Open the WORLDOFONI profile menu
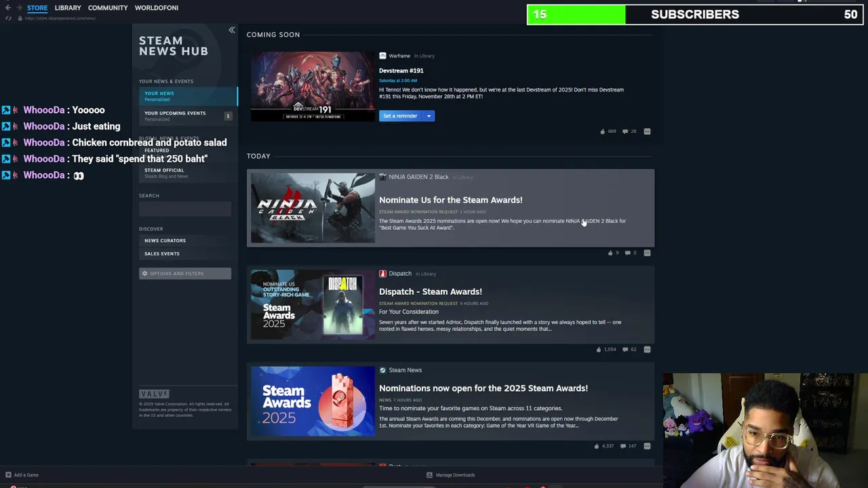 [157, 7]
